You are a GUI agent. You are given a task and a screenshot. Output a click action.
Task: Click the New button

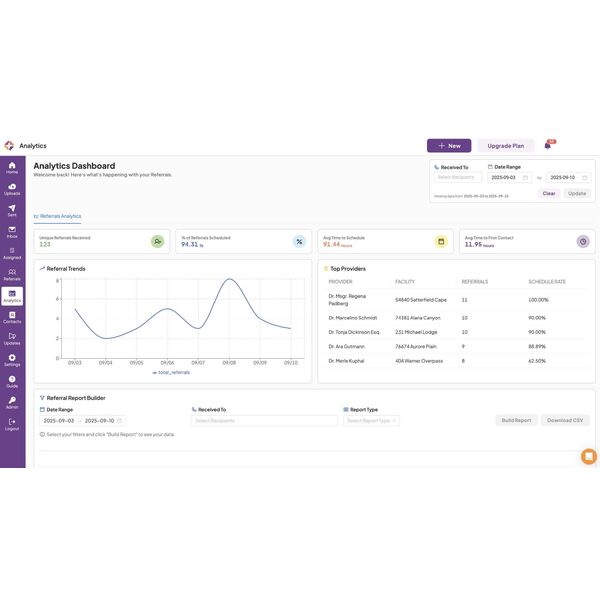click(449, 146)
